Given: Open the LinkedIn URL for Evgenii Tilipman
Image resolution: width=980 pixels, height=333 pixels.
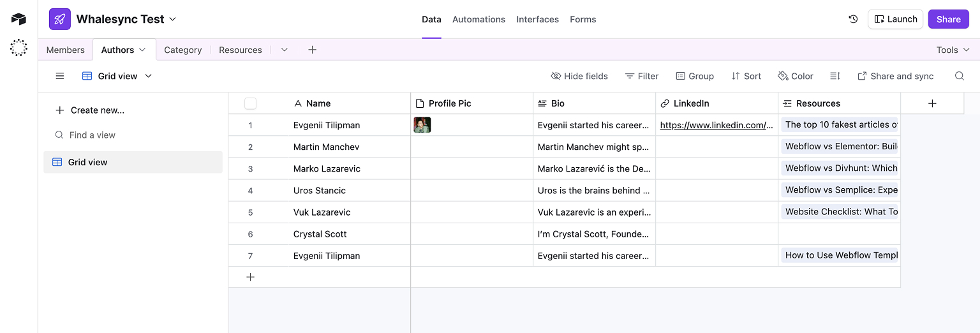Looking at the screenshot, I should click(x=716, y=125).
